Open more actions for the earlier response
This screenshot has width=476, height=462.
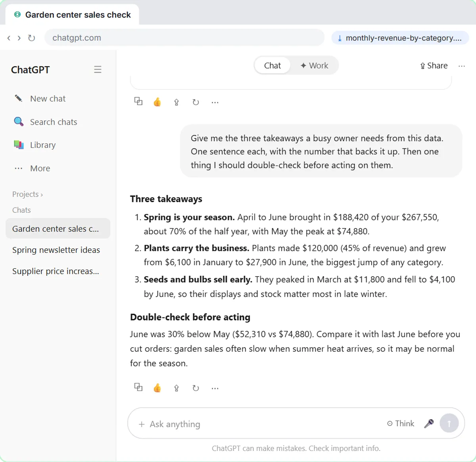[215, 102]
